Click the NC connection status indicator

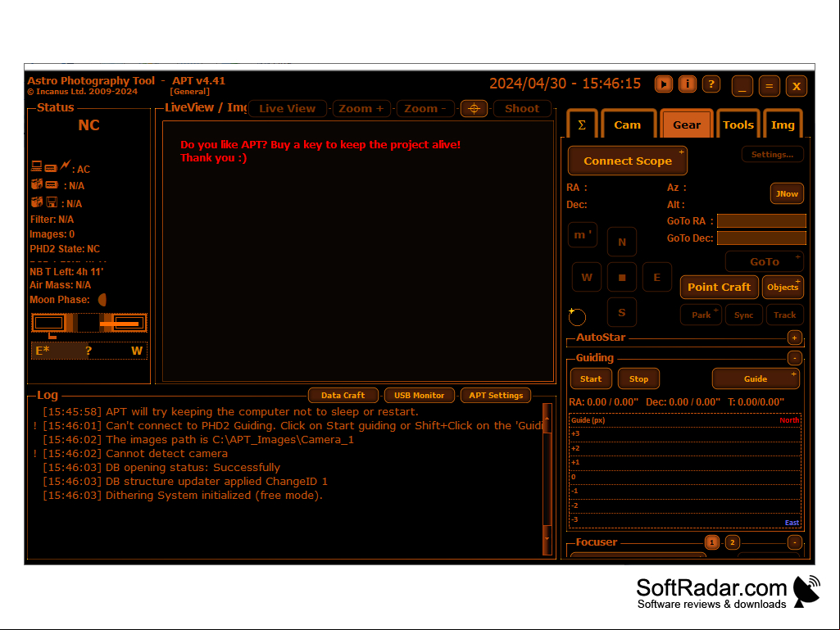pos(89,125)
